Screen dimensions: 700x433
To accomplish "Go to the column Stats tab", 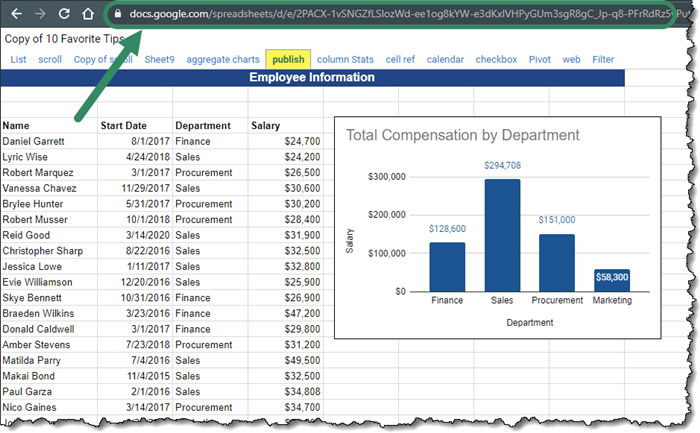I will (344, 60).
